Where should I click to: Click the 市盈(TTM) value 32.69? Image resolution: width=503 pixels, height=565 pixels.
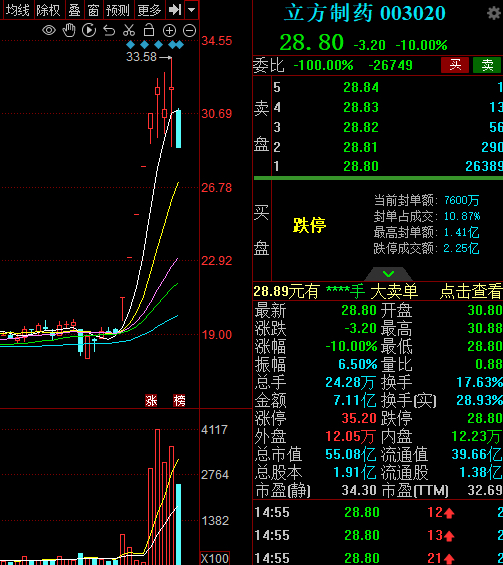(485, 490)
